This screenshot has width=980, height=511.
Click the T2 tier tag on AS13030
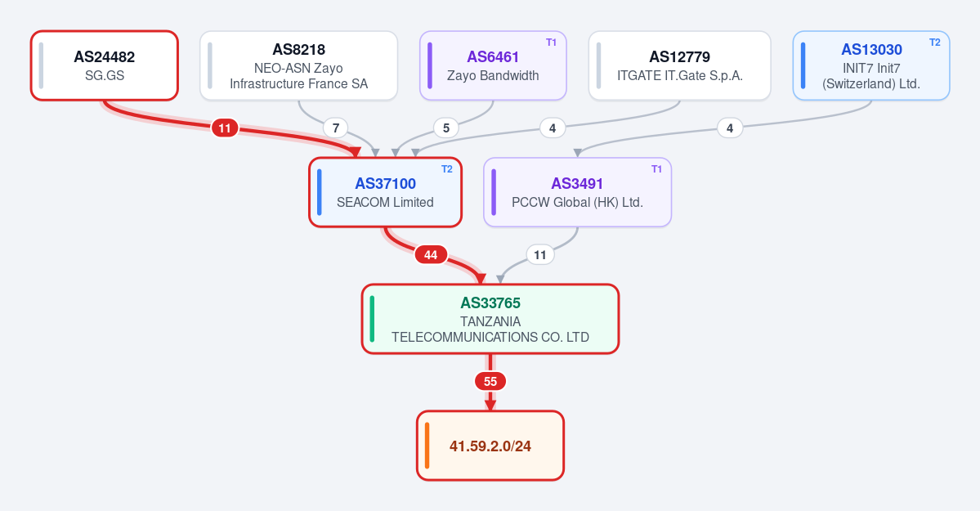coord(934,43)
